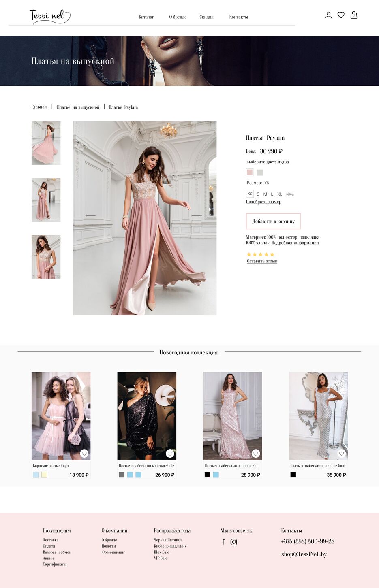Add the Gum long dress to favorites
Image resolution: width=379 pixels, height=588 pixels.
click(x=341, y=453)
